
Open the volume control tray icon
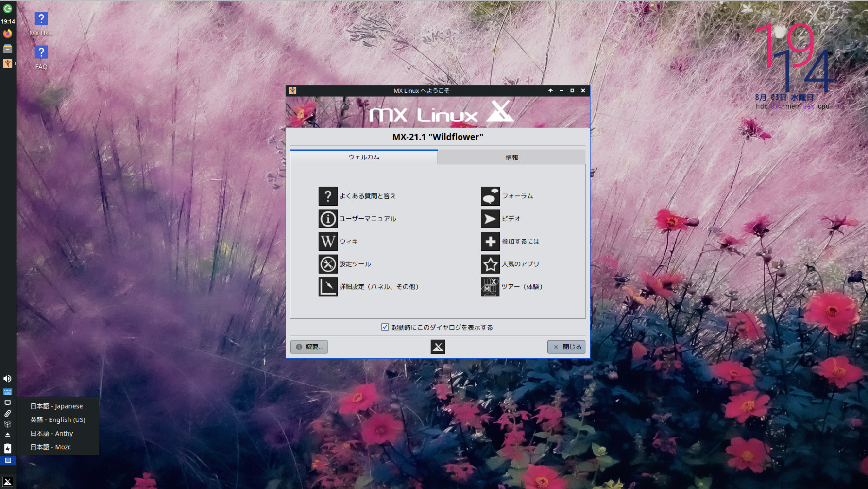(x=7, y=379)
